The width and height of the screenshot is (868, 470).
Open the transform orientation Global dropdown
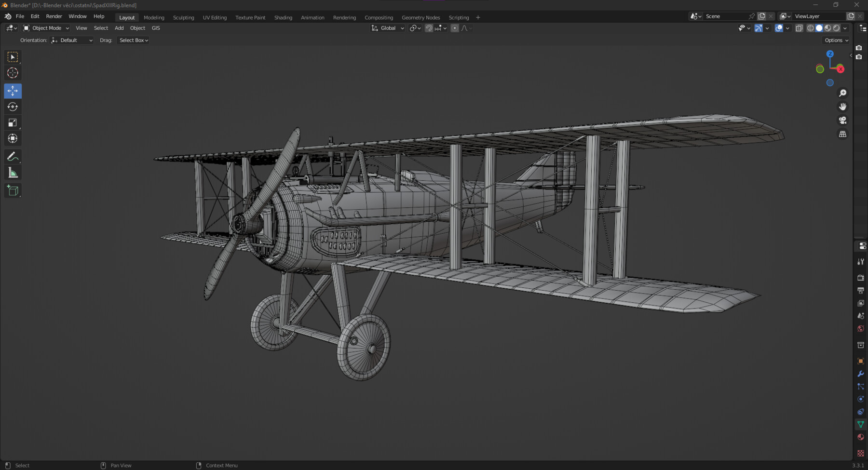point(387,28)
